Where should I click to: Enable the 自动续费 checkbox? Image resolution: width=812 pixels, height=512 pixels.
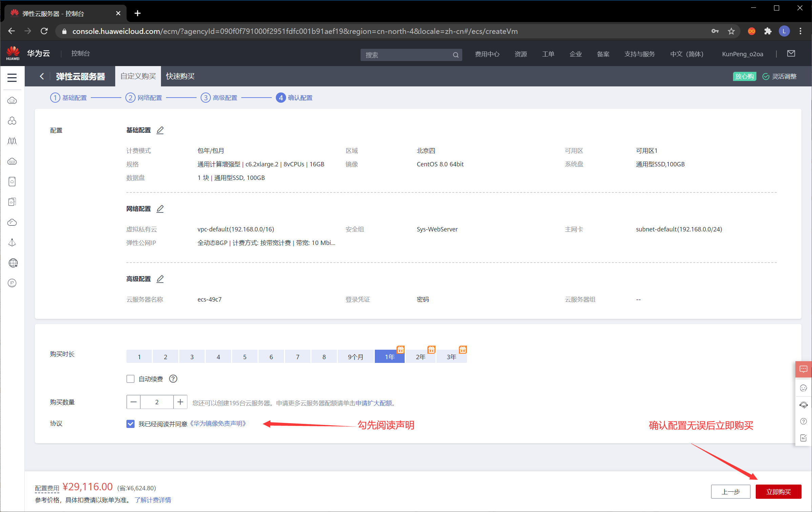pyautogui.click(x=130, y=379)
